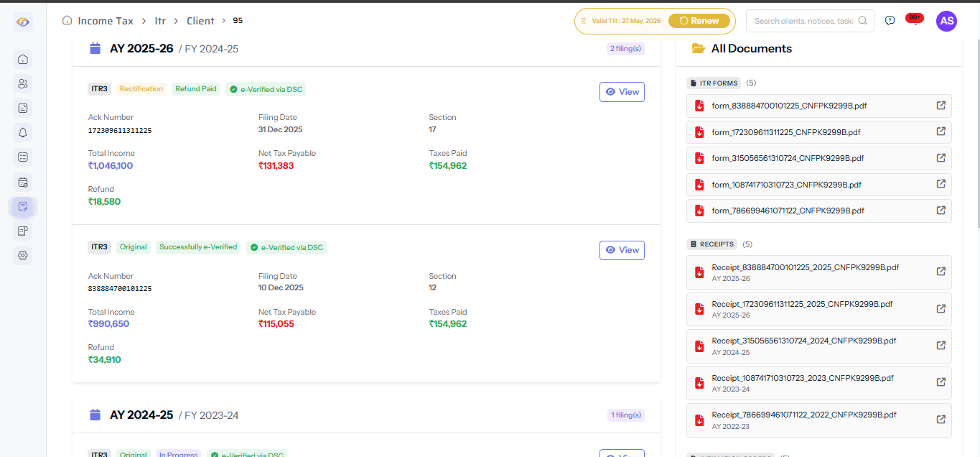This screenshot has width=980, height=457.
Task: Open notifications with the 99+ badge
Action: click(x=915, y=19)
